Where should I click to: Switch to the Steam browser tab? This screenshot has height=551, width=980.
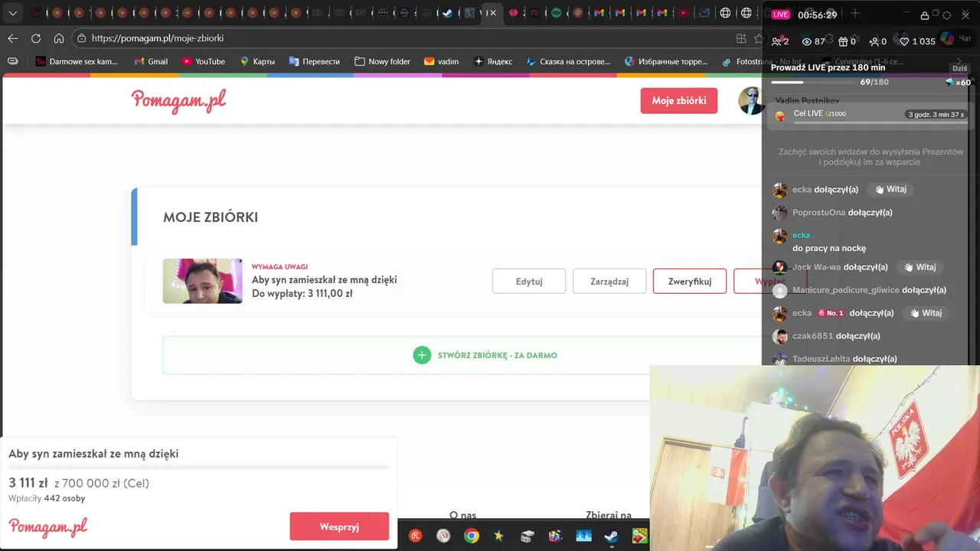coord(449,13)
